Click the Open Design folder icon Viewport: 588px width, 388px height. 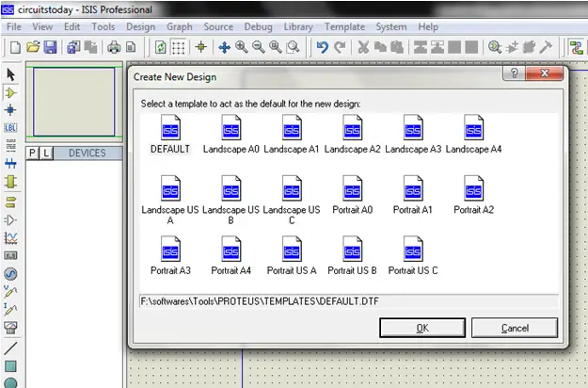tap(33, 47)
